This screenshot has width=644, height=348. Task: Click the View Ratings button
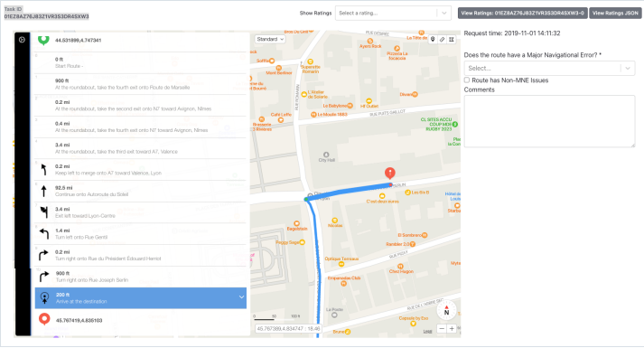click(x=522, y=14)
